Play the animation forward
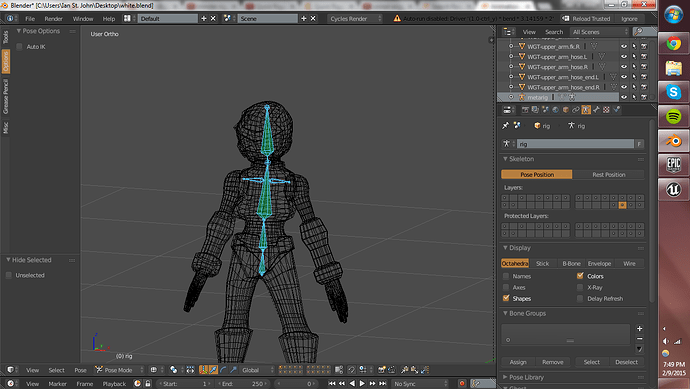690x389 pixels. coord(362,384)
